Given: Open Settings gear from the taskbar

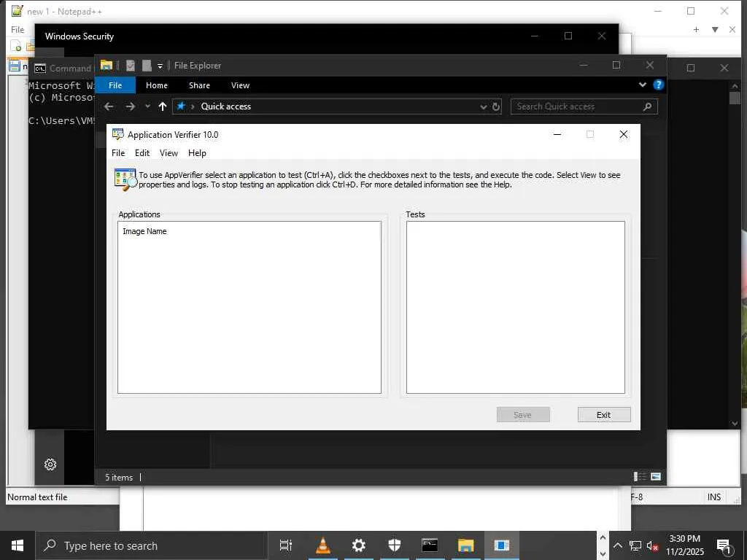Looking at the screenshot, I should [358, 545].
